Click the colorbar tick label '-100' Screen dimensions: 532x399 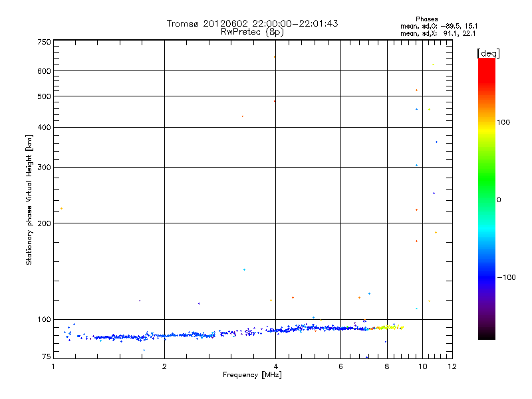[506, 277]
